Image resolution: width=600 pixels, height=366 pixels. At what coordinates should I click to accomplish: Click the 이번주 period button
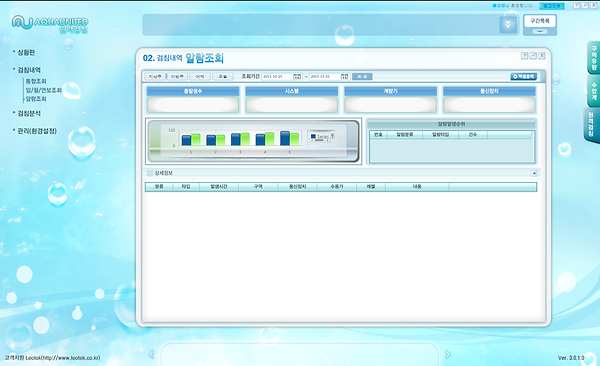177,77
